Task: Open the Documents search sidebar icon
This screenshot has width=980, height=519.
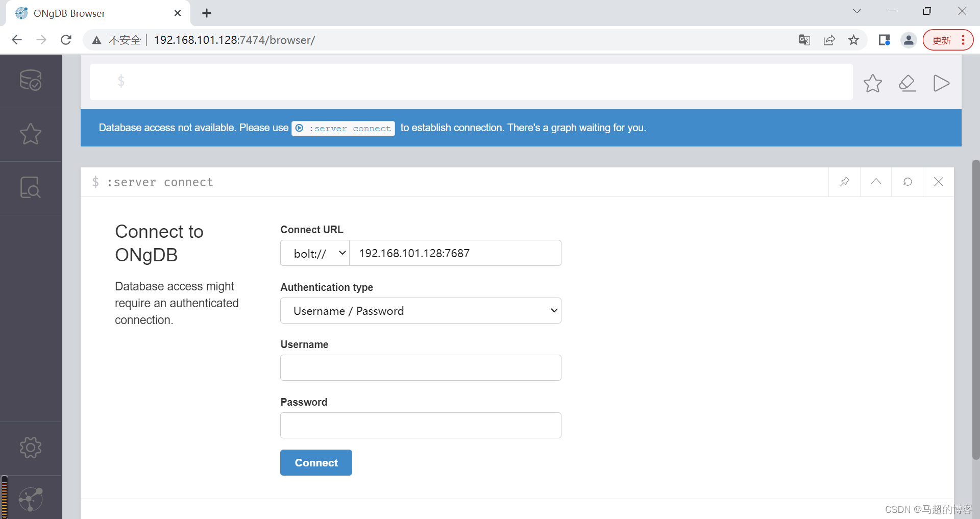Action: [x=31, y=188]
